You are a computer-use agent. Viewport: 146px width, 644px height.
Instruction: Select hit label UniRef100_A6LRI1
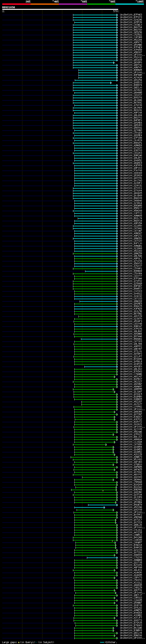(131, 570)
